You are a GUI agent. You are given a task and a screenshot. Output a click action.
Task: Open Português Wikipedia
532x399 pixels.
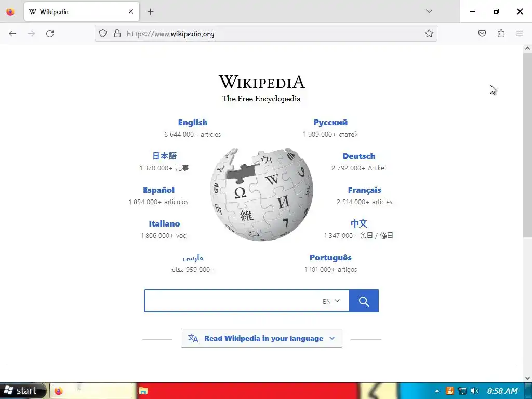click(x=330, y=258)
